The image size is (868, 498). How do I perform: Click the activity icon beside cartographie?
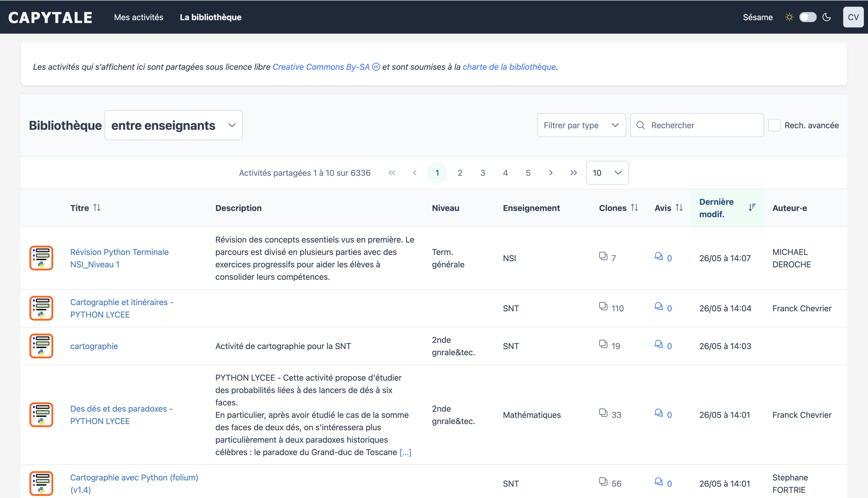(x=41, y=346)
